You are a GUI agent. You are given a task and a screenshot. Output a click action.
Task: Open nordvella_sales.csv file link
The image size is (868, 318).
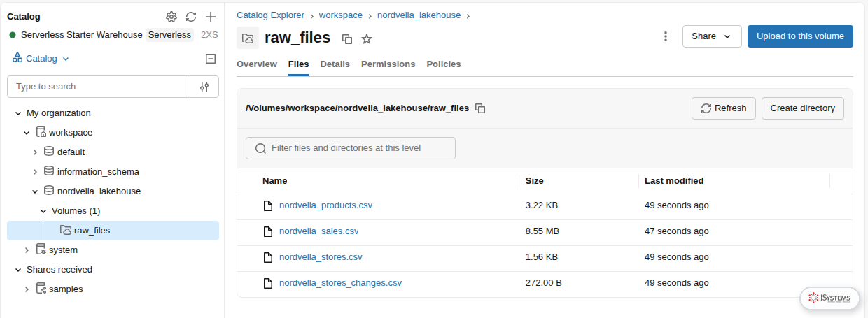pyautogui.click(x=319, y=231)
